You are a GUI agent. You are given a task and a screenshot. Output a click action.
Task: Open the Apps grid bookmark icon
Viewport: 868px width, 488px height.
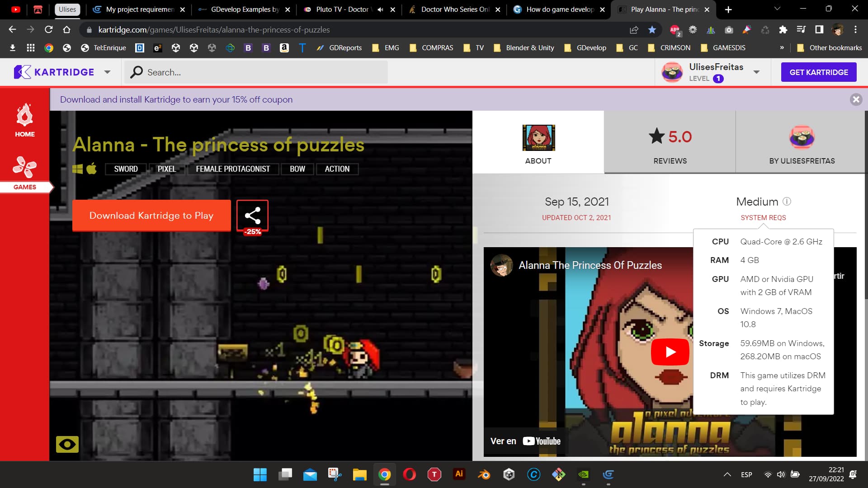click(x=30, y=48)
